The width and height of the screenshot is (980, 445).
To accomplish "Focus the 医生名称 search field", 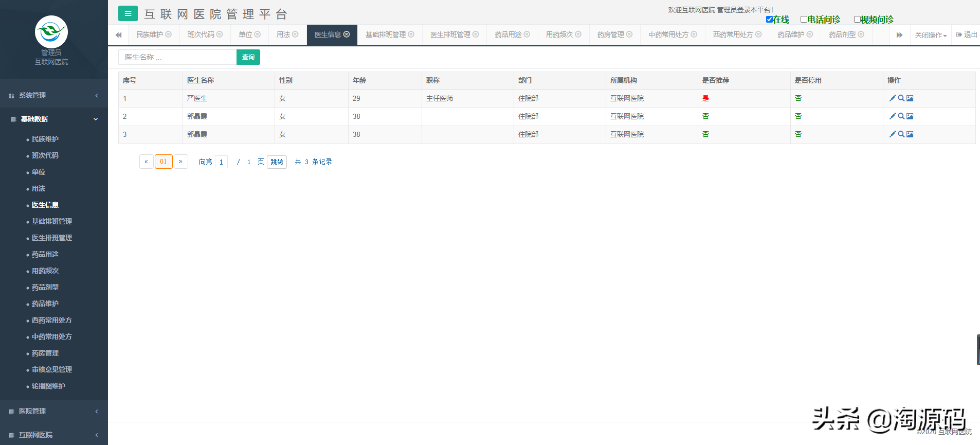I will coord(177,57).
